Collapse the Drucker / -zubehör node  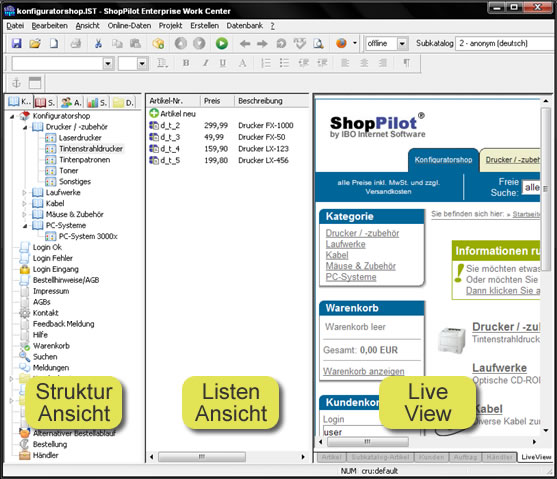point(25,127)
